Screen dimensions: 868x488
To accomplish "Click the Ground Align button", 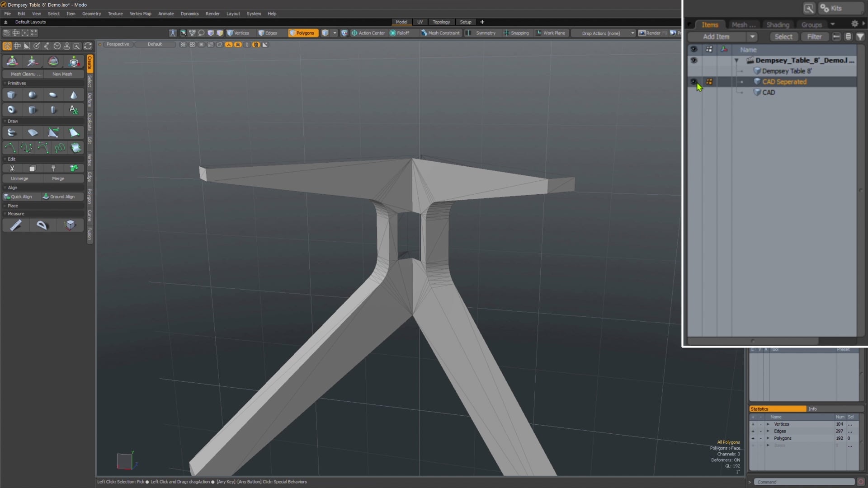I will click(59, 197).
